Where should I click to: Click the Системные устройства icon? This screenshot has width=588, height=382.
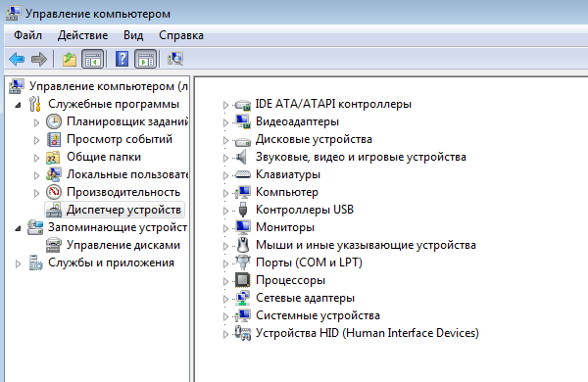click(x=243, y=315)
